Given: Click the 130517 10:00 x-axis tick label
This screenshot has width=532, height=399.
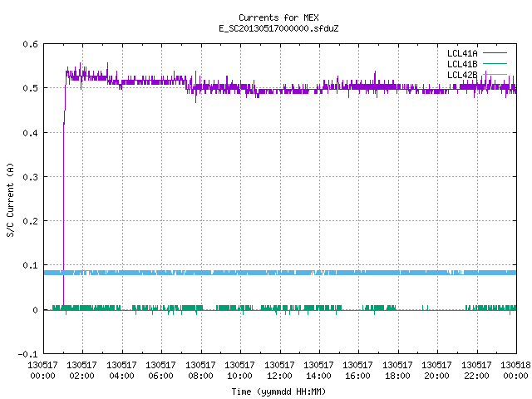Looking at the screenshot, I should pyautogui.click(x=239, y=371).
